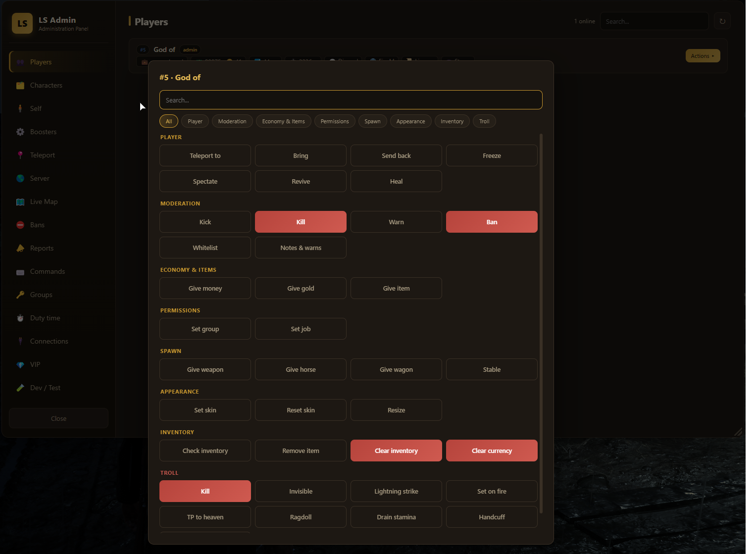756x554 pixels.
Task: Click the Dev / Test icon
Action: 20,388
